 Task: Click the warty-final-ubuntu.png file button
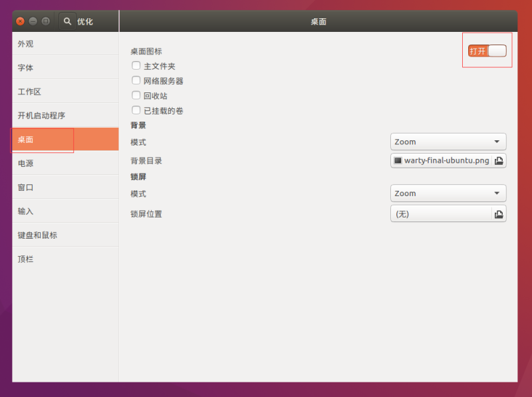(448, 161)
